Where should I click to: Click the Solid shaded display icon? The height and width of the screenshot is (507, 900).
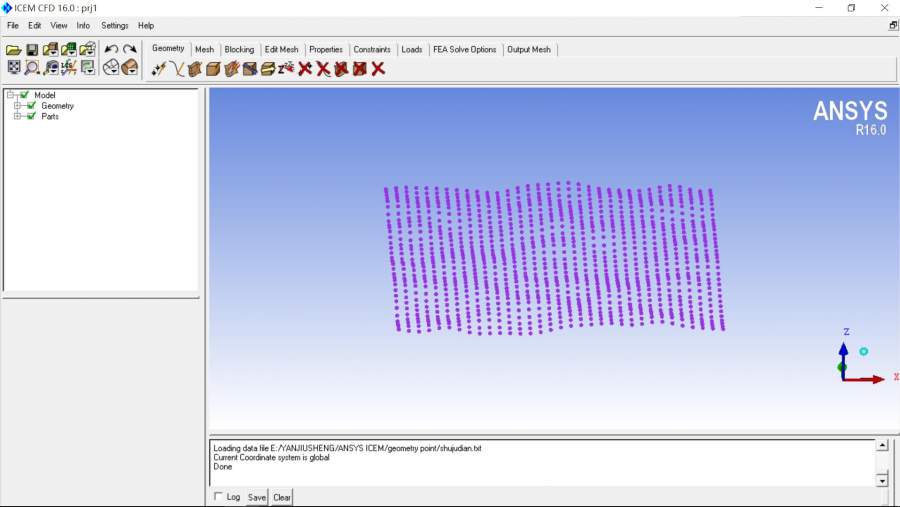pyautogui.click(x=130, y=68)
